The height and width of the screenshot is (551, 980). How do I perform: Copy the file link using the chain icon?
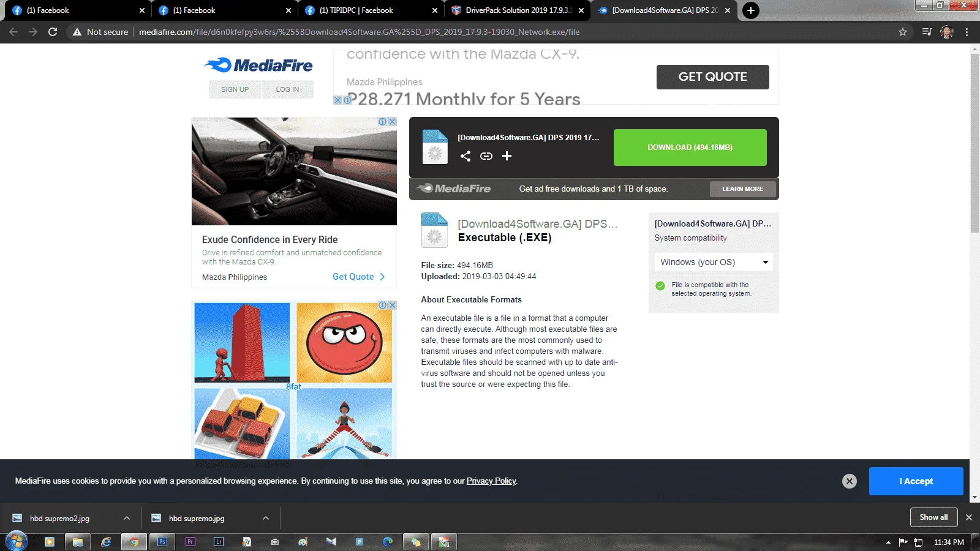pyautogui.click(x=486, y=156)
